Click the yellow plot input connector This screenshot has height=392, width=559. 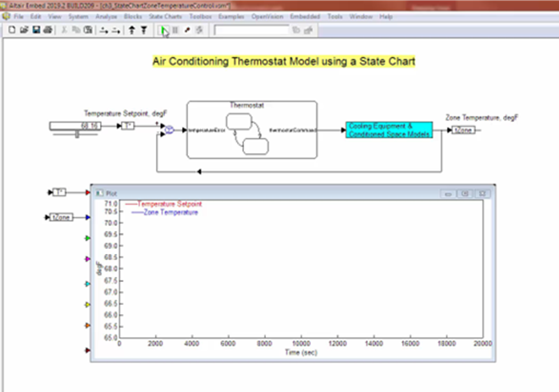click(x=87, y=305)
